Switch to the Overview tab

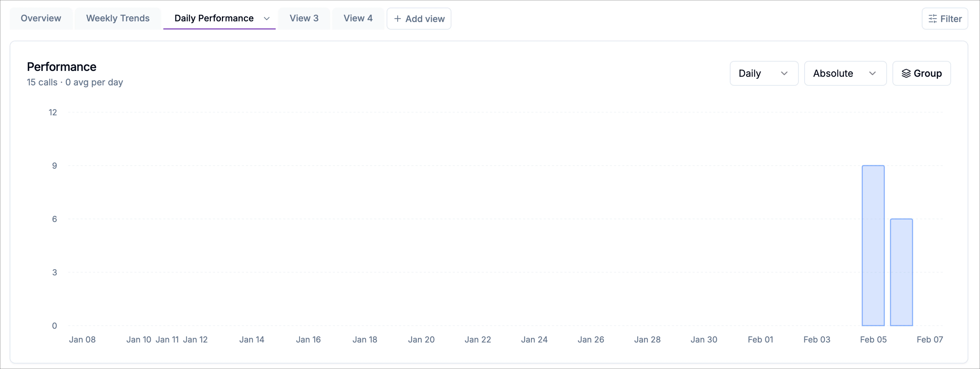click(41, 18)
